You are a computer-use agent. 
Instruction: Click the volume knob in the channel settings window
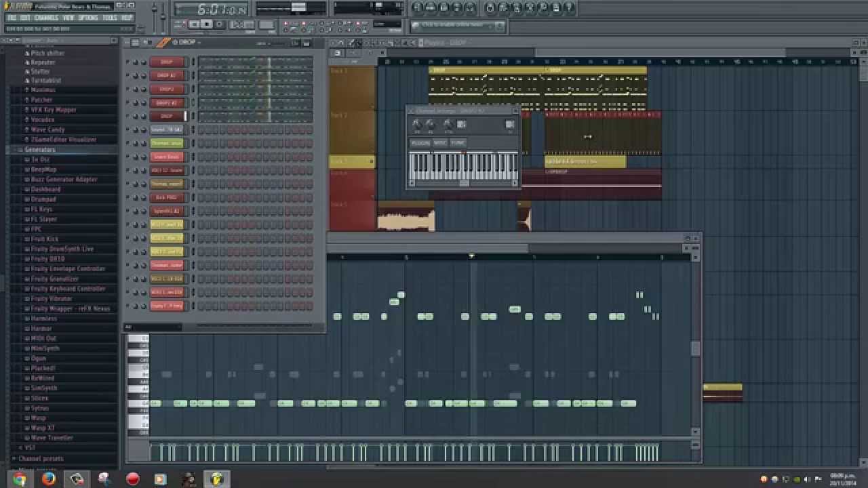(x=430, y=124)
